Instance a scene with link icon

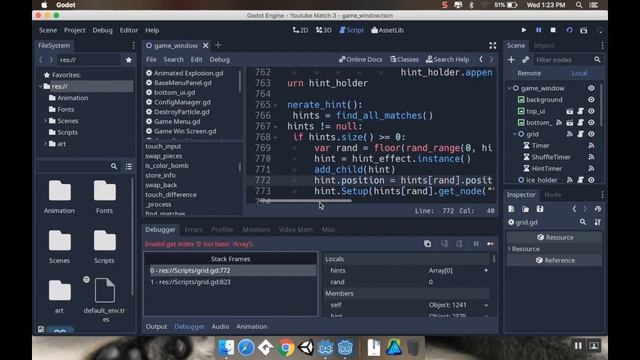pyautogui.click(x=526, y=60)
